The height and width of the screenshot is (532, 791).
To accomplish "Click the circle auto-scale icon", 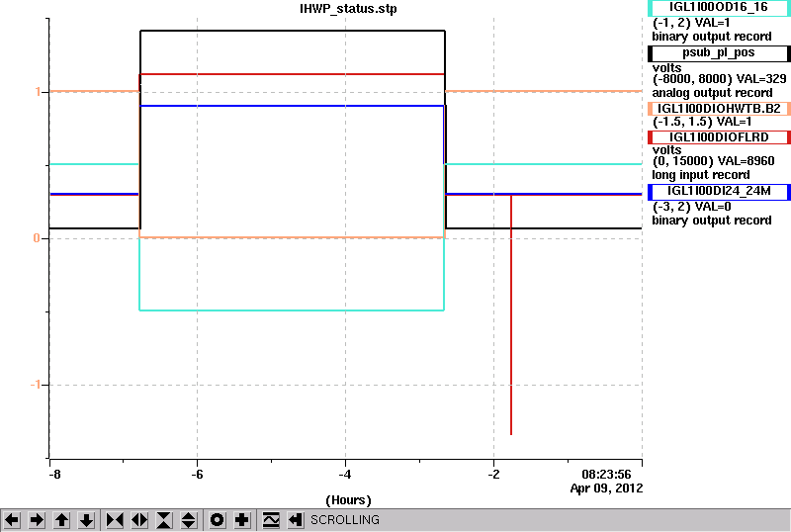I will pyautogui.click(x=218, y=520).
